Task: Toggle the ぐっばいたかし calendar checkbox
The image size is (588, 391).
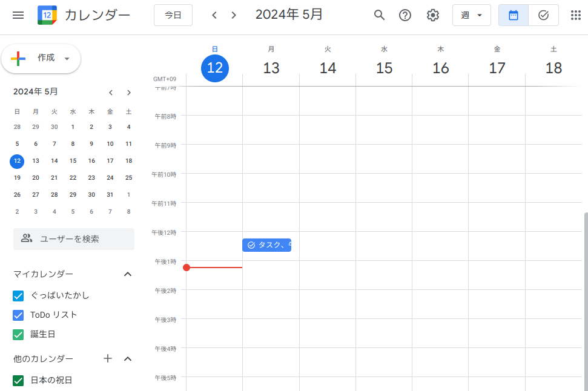Action: [18, 296]
